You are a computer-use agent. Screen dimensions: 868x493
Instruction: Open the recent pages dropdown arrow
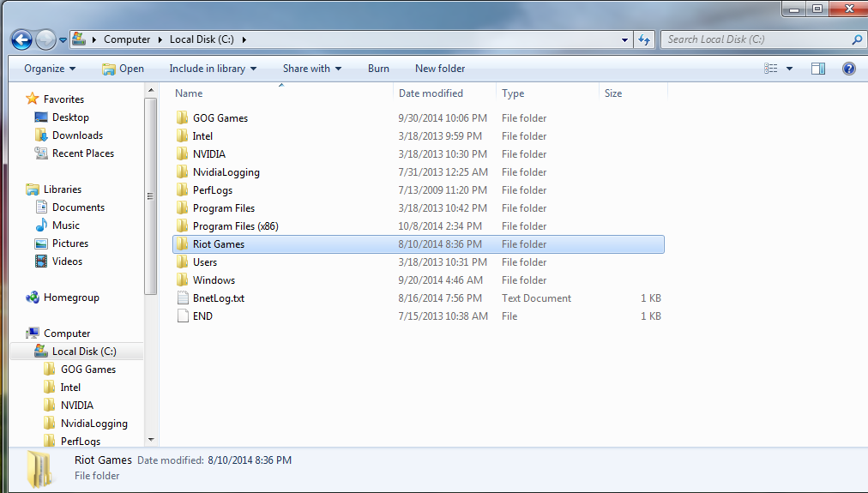63,39
